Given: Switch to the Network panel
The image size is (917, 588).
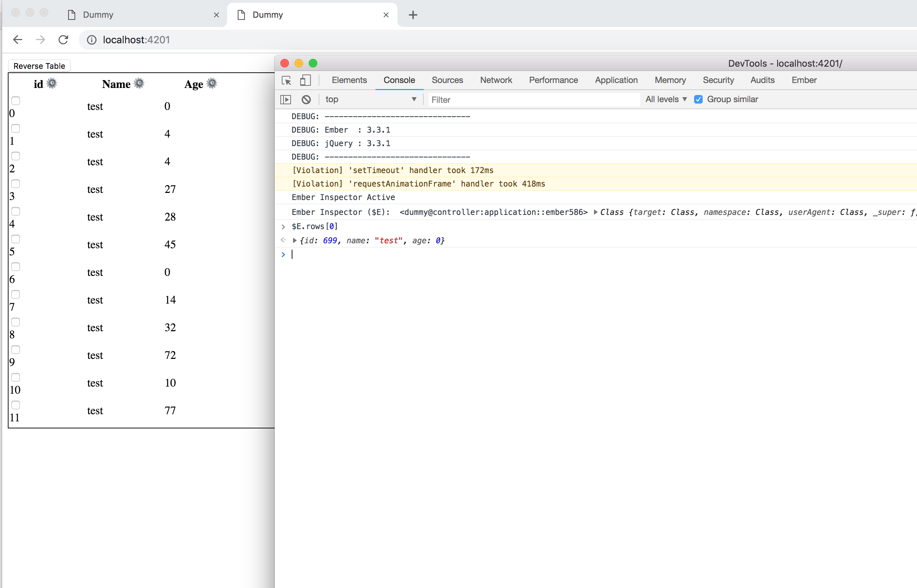Looking at the screenshot, I should pos(496,80).
